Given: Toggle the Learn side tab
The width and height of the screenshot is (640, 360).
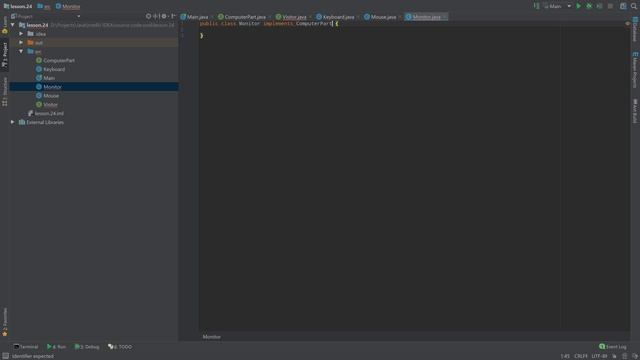Looking at the screenshot, I should (4, 25).
